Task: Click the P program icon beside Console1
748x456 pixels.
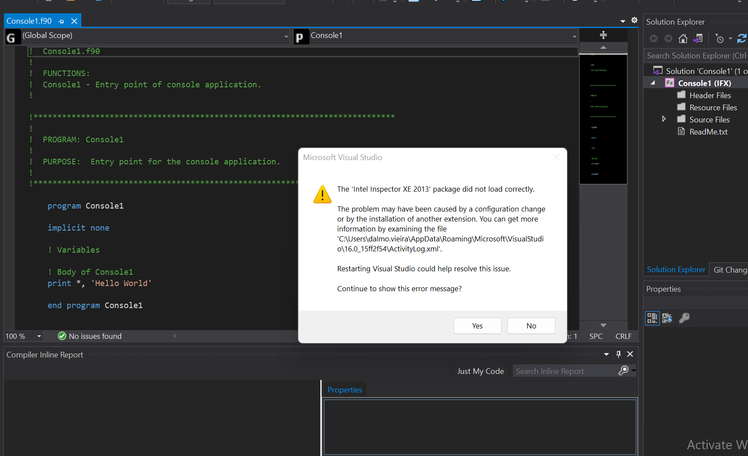Action: [300, 37]
